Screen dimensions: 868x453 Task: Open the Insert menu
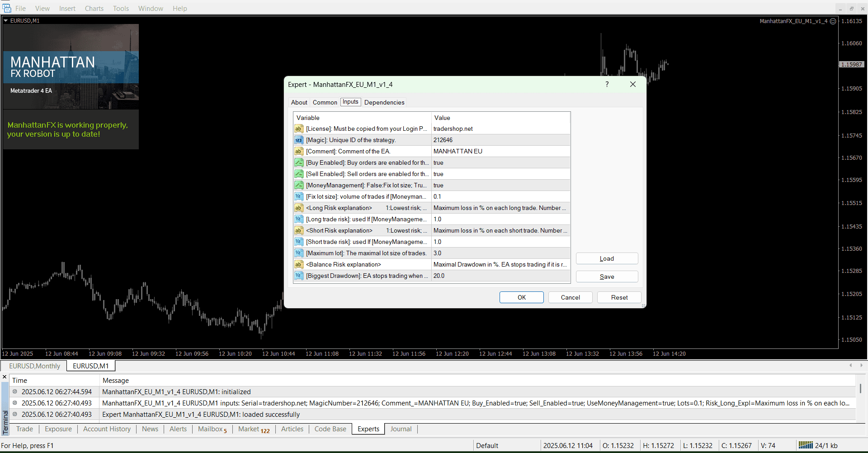coord(67,8)
